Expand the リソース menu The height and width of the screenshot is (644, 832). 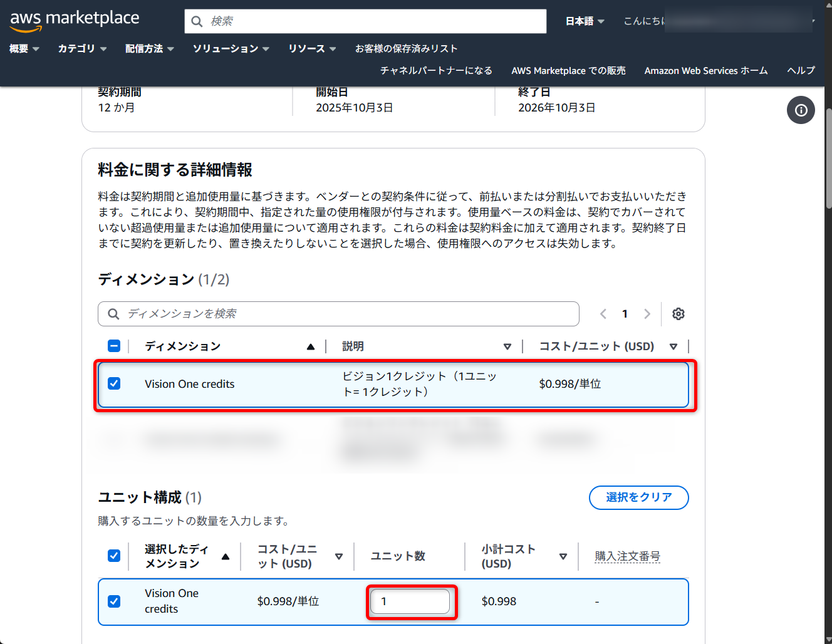click(313, 49)
